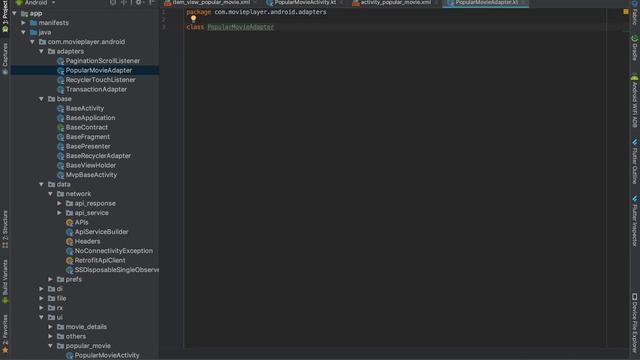Click TransactionAdapter class icon
The width and height of the screenshot is (640, 360).
tap(61, 89)
